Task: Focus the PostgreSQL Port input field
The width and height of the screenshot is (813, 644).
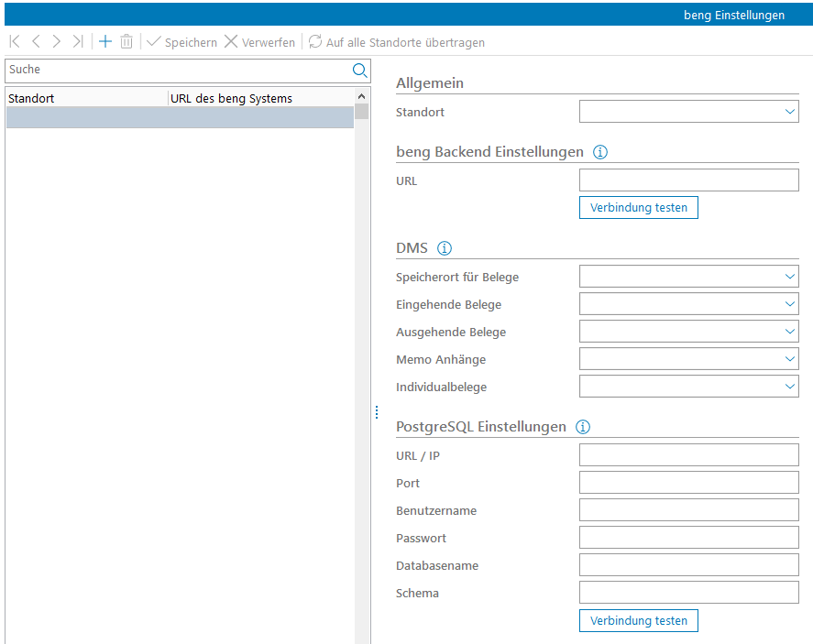Action: click(x=688, y=483)
